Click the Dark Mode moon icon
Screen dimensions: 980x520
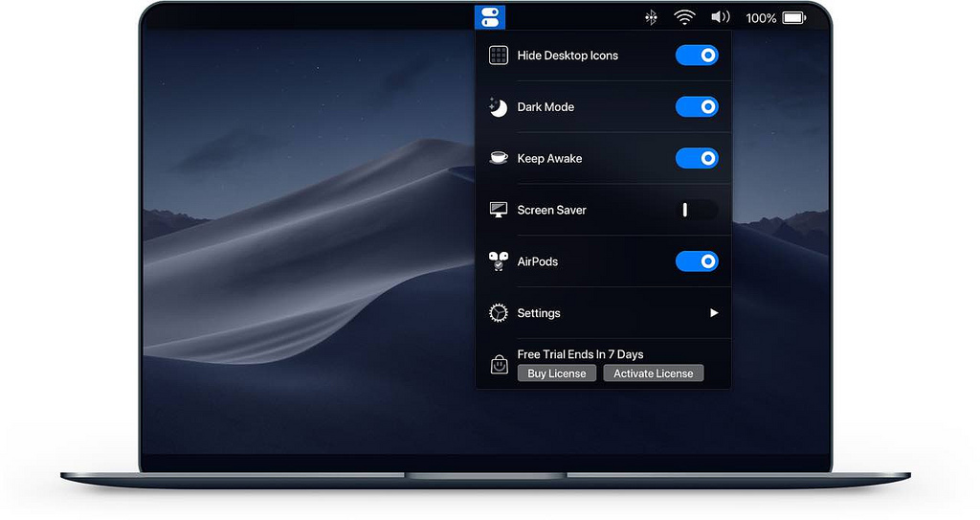tap(498, 107)
